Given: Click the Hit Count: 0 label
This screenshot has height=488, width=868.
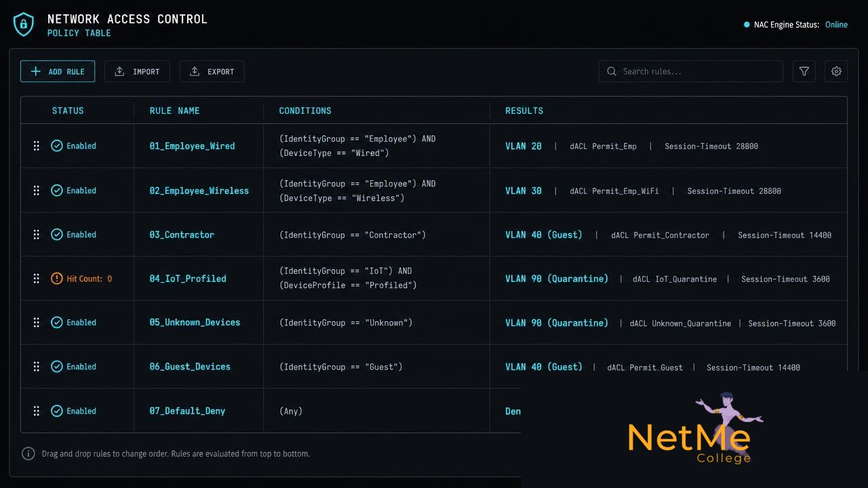Looking at the screenshot, I should (x=90, y=279).
